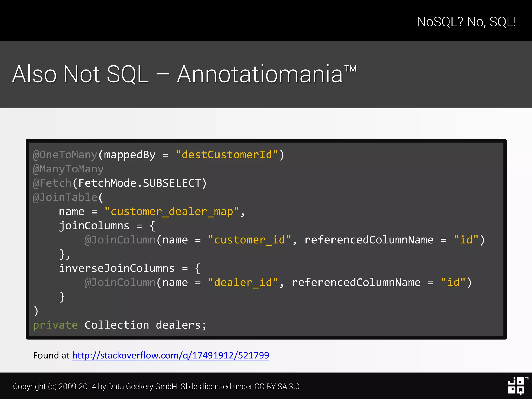Click referencedColumnName on the dealer_id line
532x399 pixels.
pyautogui.click(x=356, y=283)
